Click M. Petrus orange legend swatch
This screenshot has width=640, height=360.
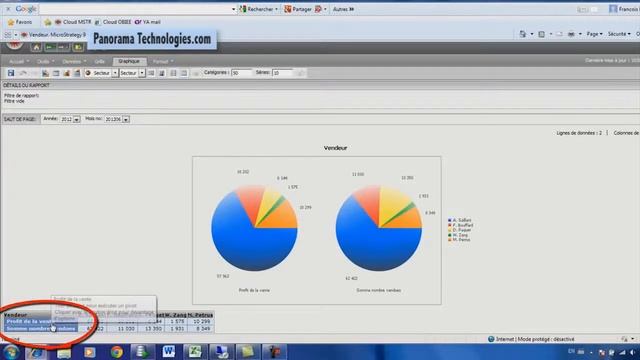coord(450,240)
